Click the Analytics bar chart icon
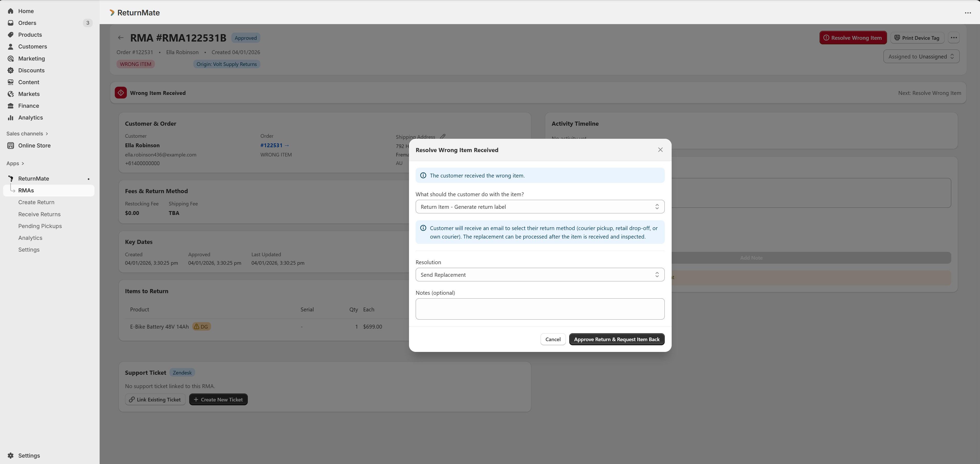 11,117
